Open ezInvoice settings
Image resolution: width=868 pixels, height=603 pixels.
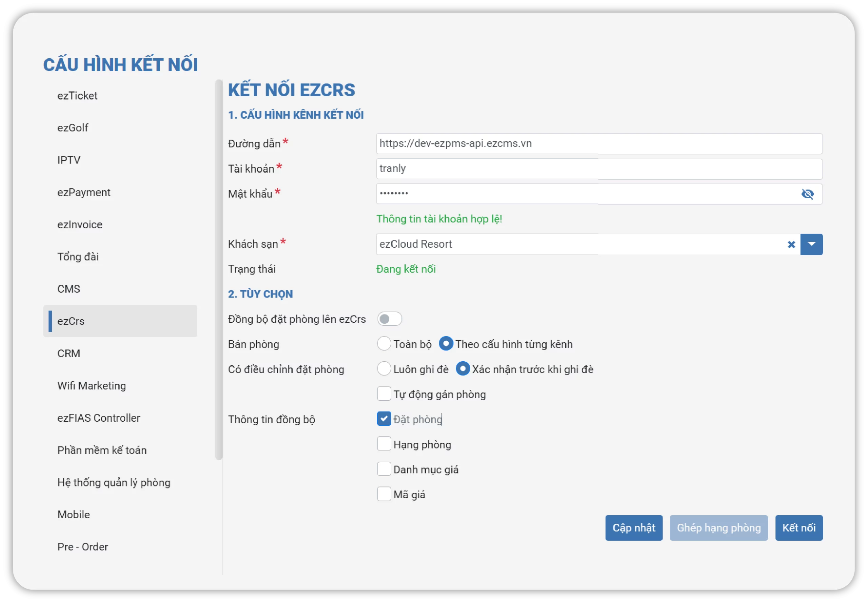[120, 224]
